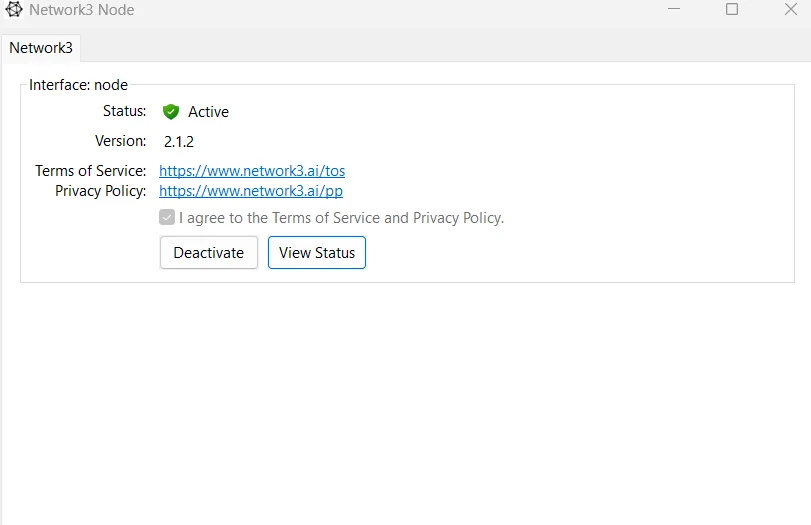Click the 'Interface: node' group label
Image resolution: width=811 pixels, height=525 pixels.
click(78, 85)
